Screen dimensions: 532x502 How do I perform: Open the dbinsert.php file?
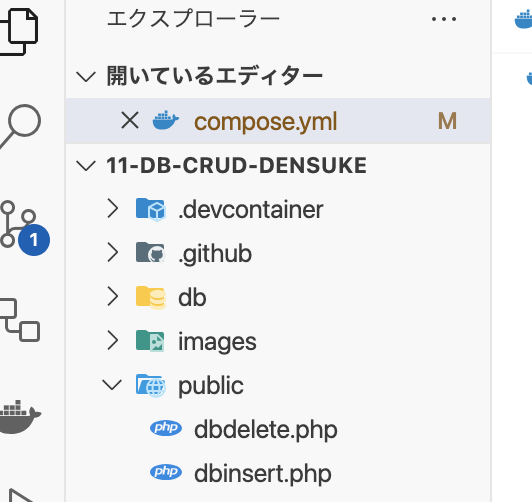click(x=263, y=474)
